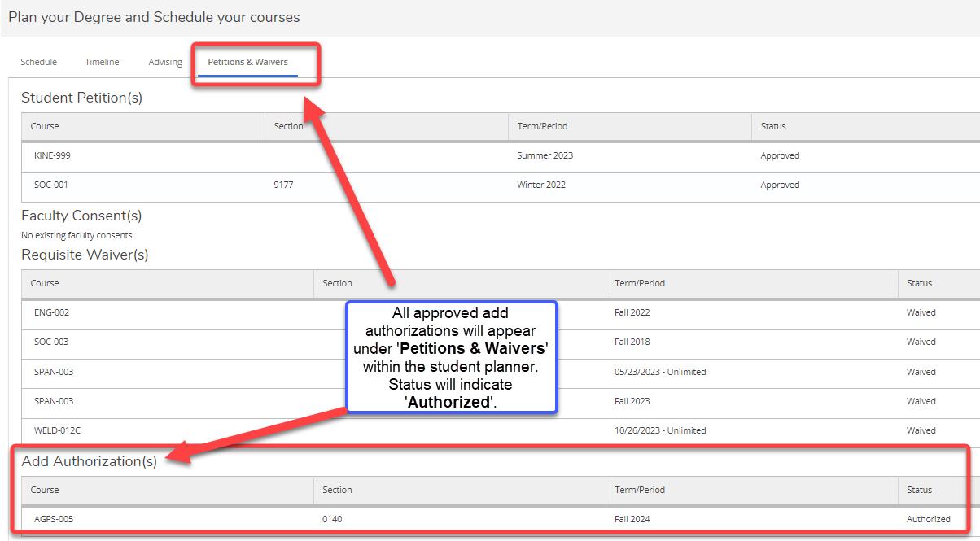The height and width of the screenshot is (541, 980).
Task: Select the AGPS-005 course cell
Action: (x=54, y=519)
